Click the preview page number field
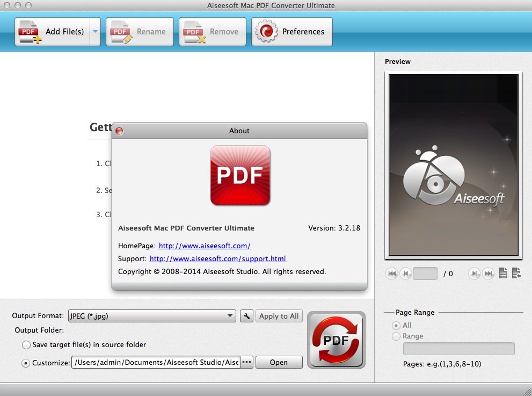This screenshot has width=532, height=396. pos(425,273)
